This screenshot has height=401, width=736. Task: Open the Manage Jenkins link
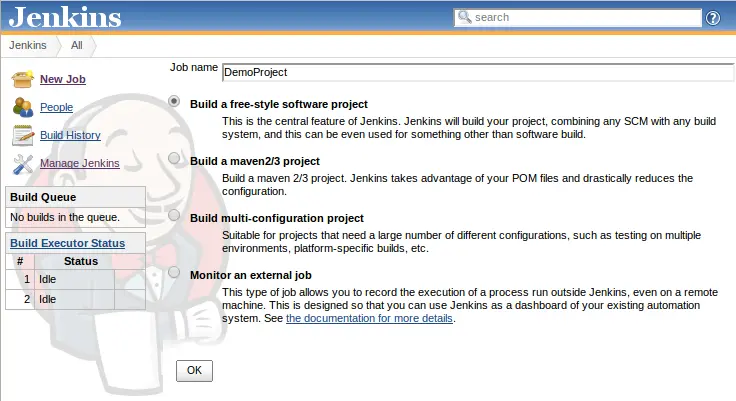click(x=79, y=163)
